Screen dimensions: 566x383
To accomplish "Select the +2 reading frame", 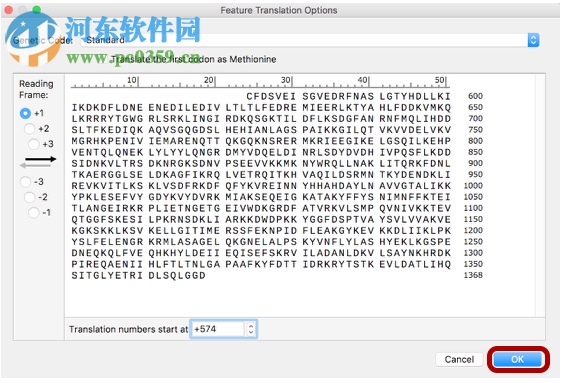I will click(x=29, y=129).
